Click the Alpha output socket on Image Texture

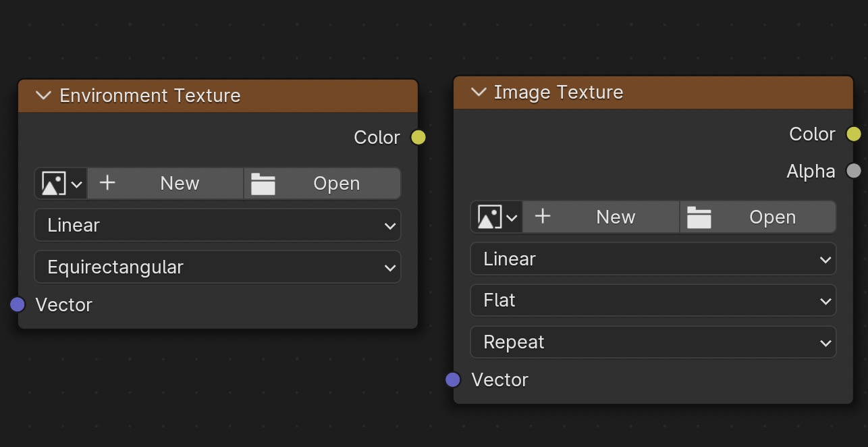pos(854,172)
